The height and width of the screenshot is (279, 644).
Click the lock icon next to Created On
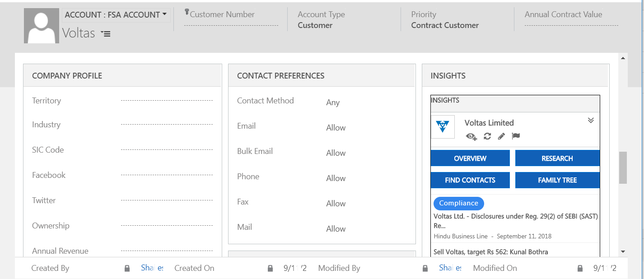[270, 268]
